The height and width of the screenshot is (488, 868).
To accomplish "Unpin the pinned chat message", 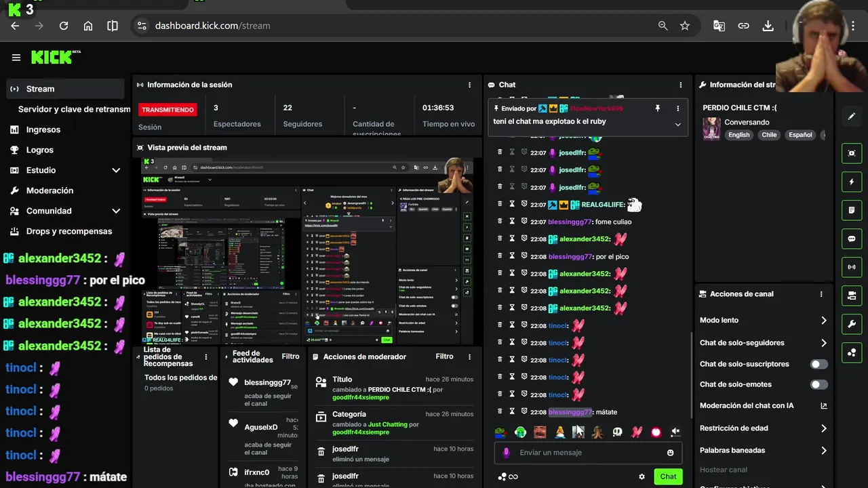I will tap(657, 108).
